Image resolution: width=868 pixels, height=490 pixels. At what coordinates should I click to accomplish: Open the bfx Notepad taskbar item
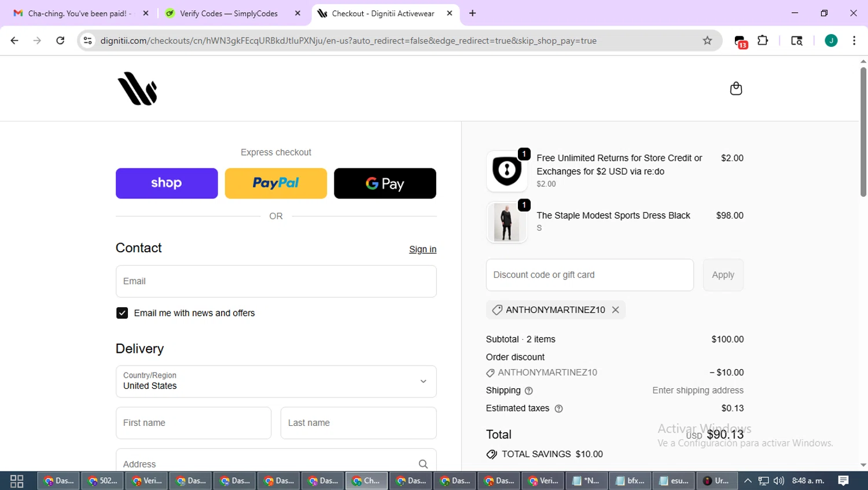click(631, 481)
